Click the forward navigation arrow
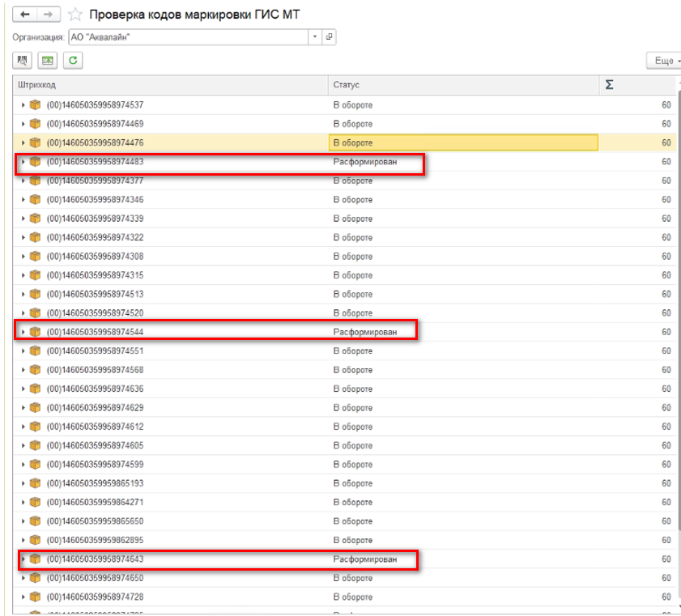Image resolution: width=681 pixels, height=616 pixels. point(49,15)
